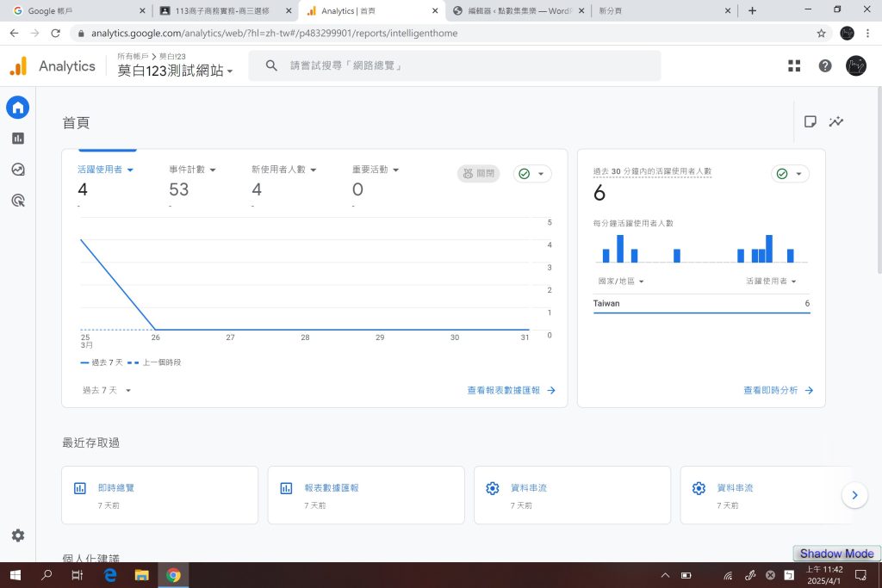Open the Explore icon in left sidebar

[x=17, y=170]
